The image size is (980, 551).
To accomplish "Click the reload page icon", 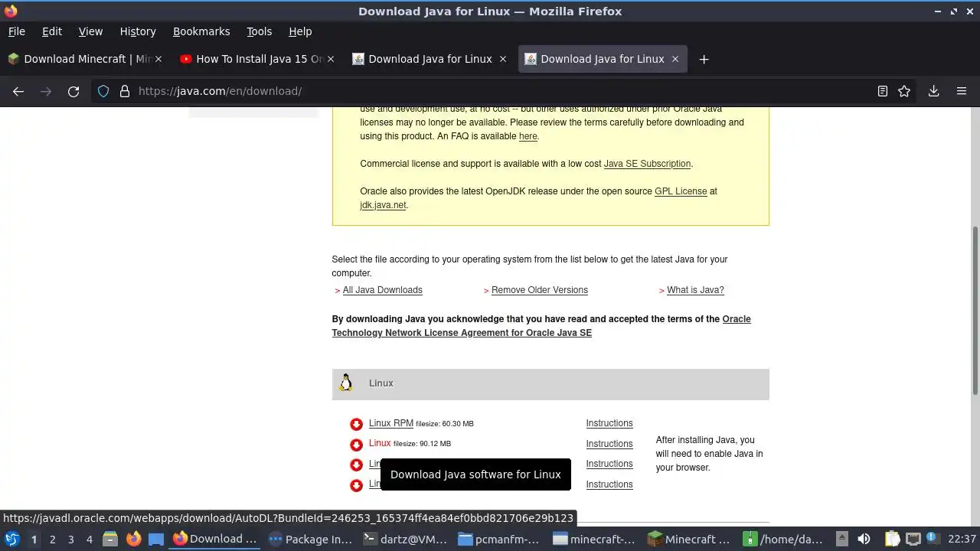I will click(x=73, y=91).
